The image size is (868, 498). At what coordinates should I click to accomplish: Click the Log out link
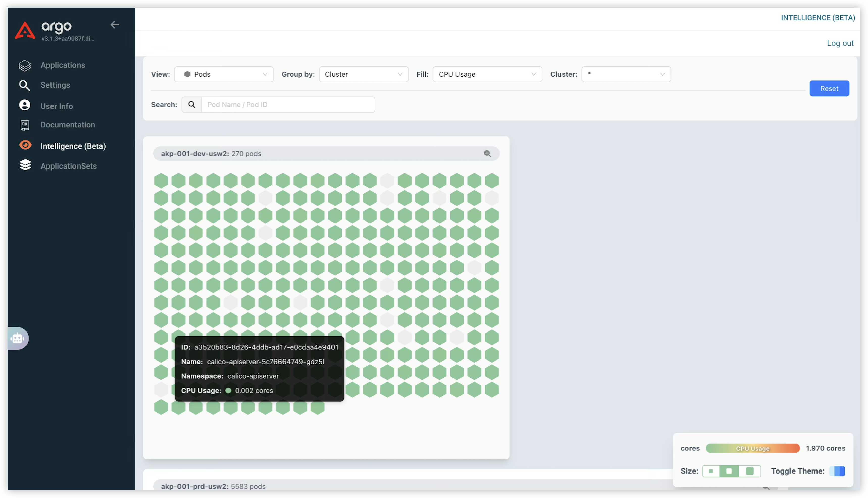[840, 43]
